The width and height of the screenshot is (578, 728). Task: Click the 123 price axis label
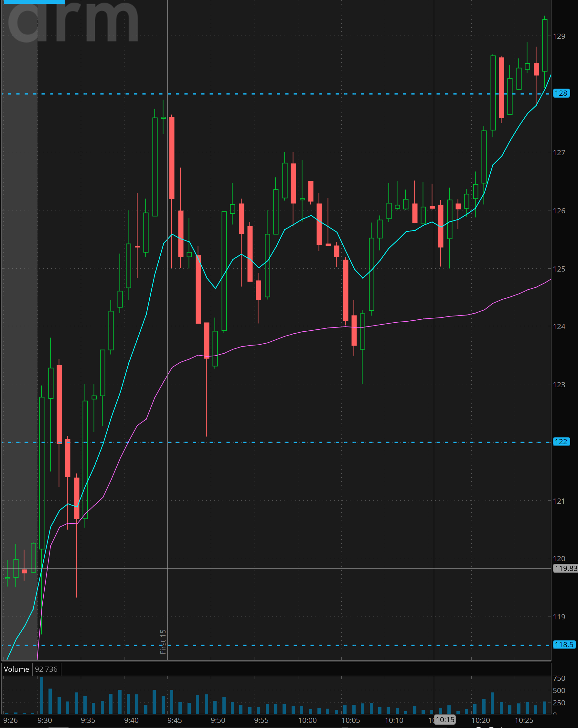[559, 385]
